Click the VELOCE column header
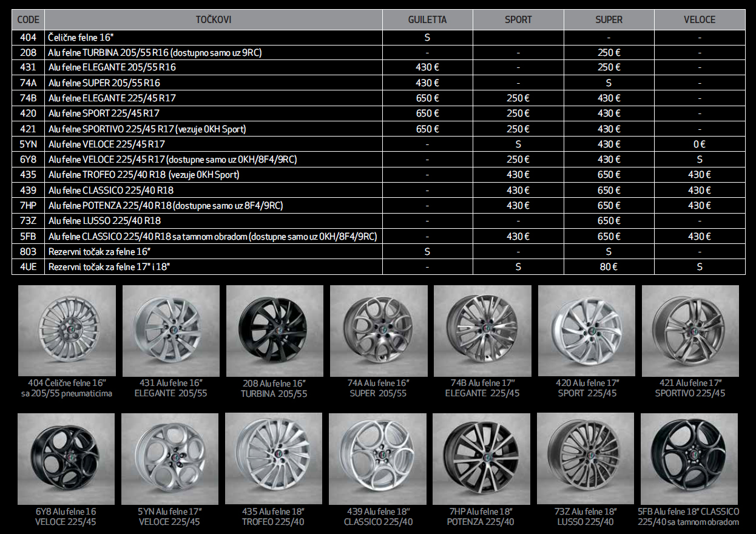756x534 pixels. (x=700, y=19)
